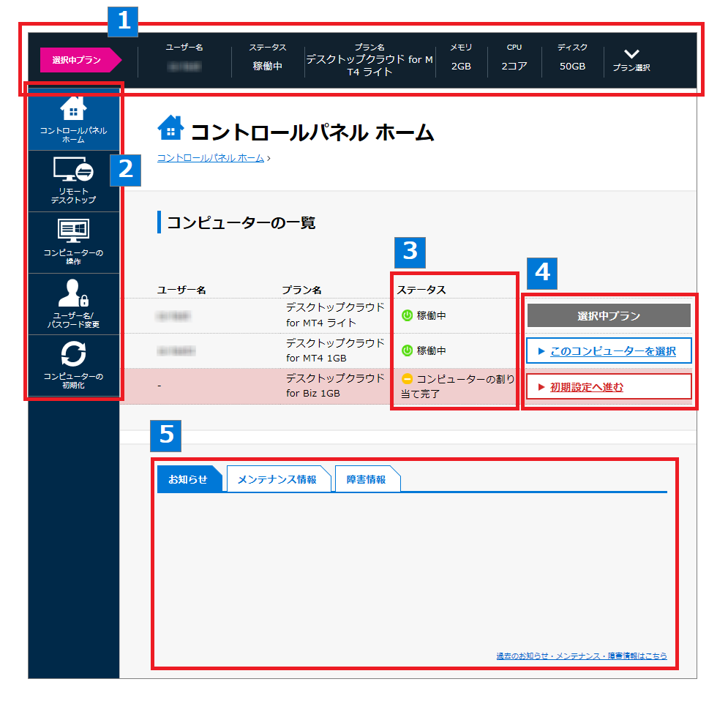Click the 50GB disk value in the top bar
Image resolution: width=728 pixels, height=709 pixels.
coord(572,67)
